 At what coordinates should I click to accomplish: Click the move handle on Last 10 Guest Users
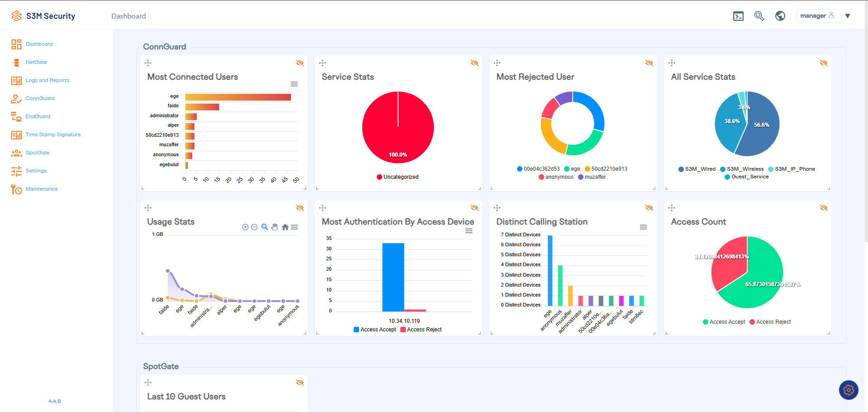point(148,383)
